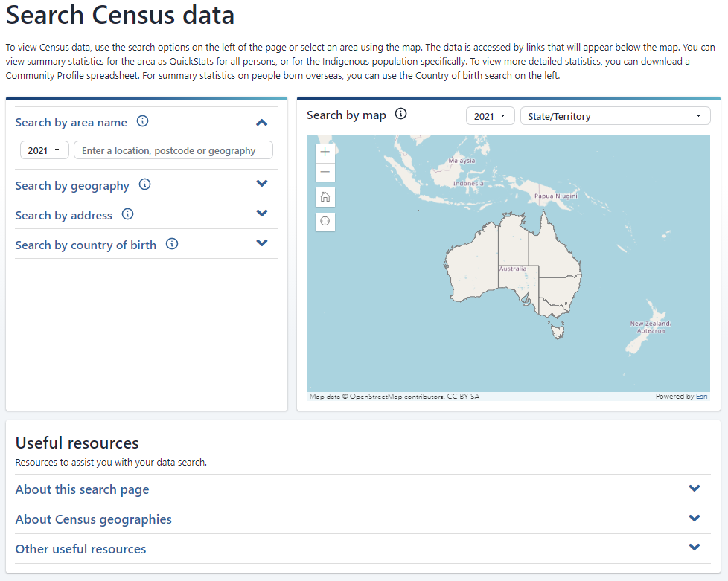The height and width of the screenshot is (581, 728).
Task: Expand the Search by country of birth chevron
Action: point(261,243)
